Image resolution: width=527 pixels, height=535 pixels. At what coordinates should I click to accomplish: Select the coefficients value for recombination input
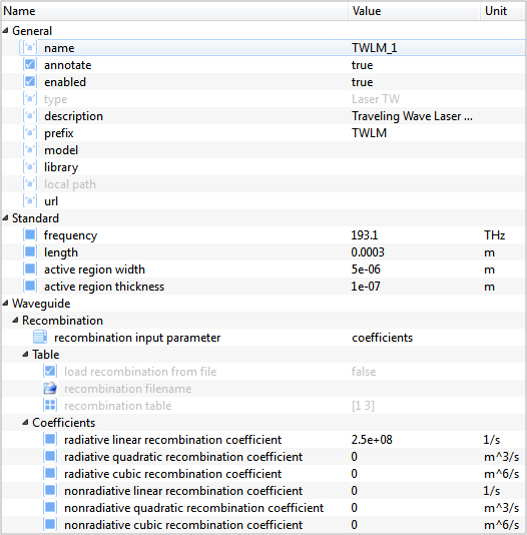click(x=382, y=337)
